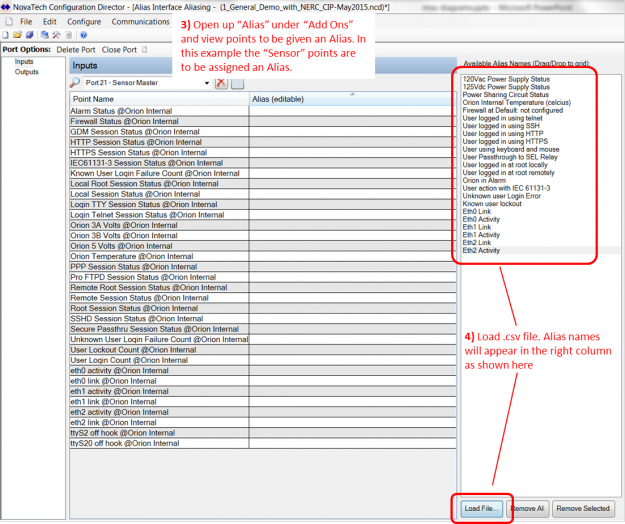Click Delete Port in Port Options
Screen dimensions: 625x524
pos(76,50)
